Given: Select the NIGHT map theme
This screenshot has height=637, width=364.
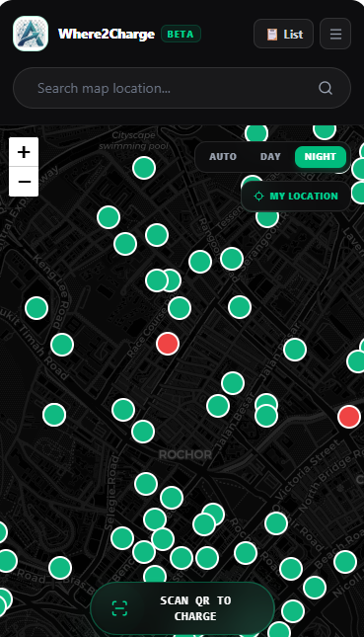Looking at the screenshot, I should tap(321, 157).
